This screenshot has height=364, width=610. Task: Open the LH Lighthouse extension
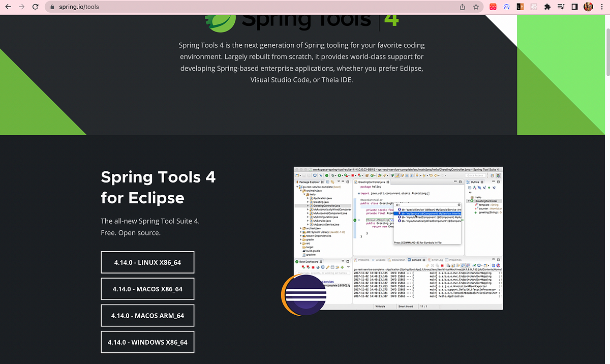point(520,7)
